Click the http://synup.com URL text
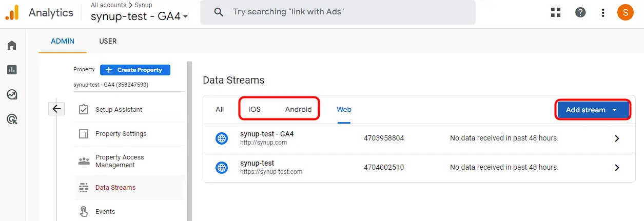The image size is (644, 221). point(263,143)
